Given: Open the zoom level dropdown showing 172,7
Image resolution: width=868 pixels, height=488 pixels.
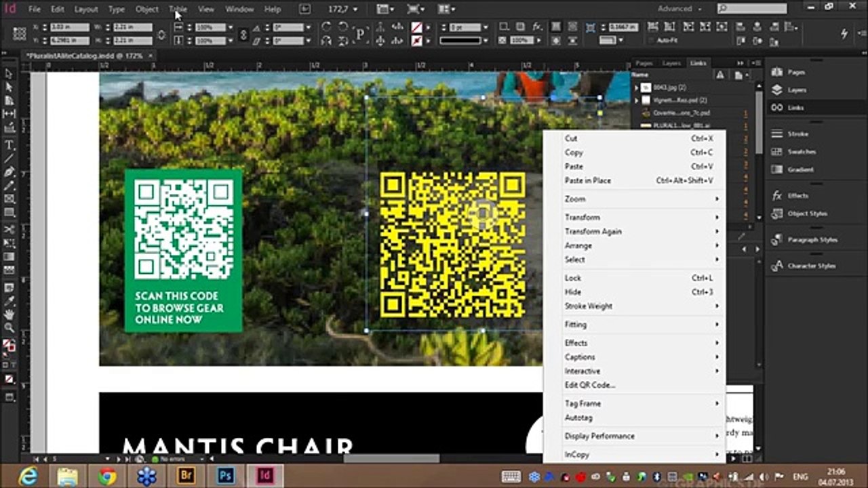Looking at the screenshot, I should tap(357, 9).
